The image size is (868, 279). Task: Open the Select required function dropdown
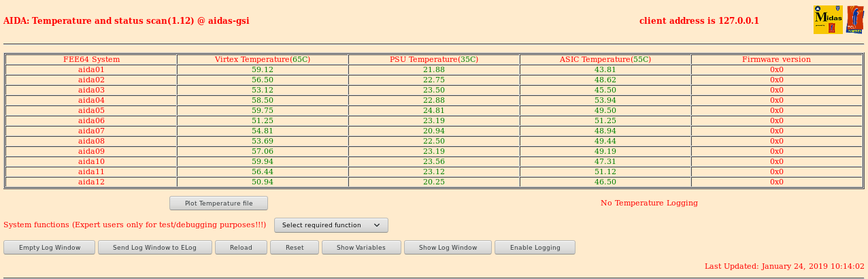tap(331, 225)
